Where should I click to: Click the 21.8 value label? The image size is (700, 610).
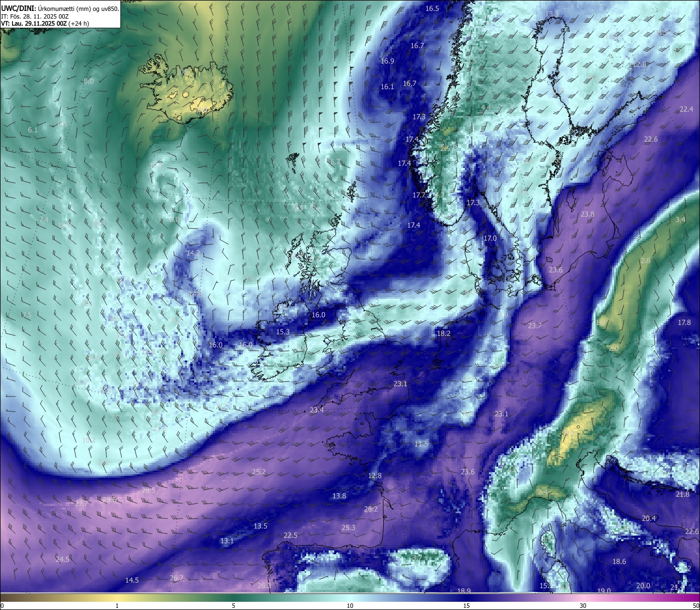coord(682,494)
